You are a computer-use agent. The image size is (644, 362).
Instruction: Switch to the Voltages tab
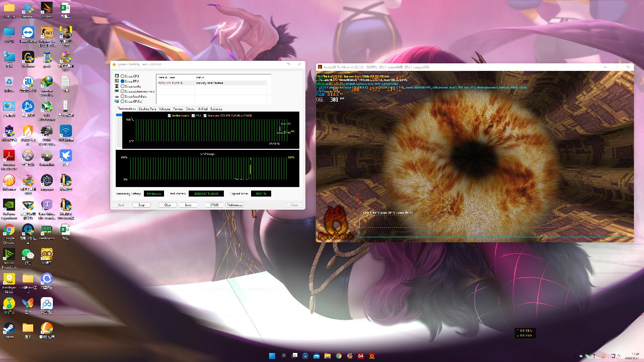165,109
